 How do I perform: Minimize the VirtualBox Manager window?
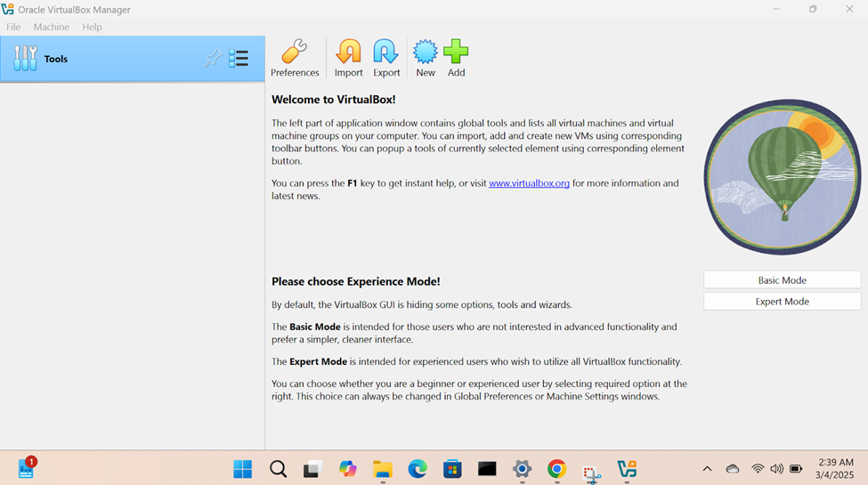click(x=776, y=9)
